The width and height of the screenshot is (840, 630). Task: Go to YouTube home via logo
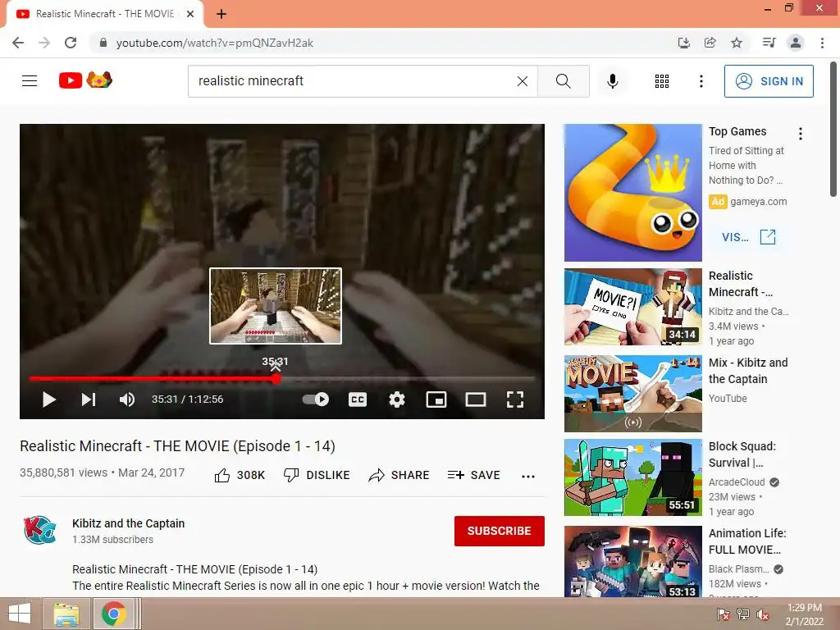tap(85, 80)
